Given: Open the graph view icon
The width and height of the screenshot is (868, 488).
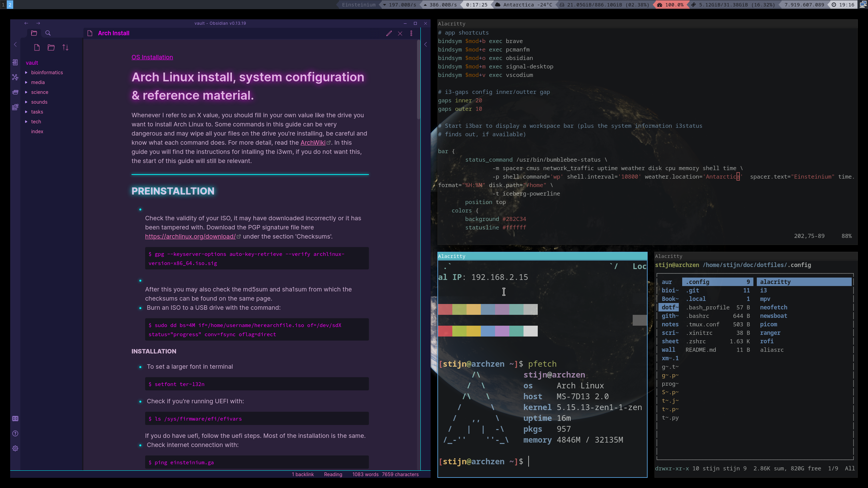Looking at the screenshot, I should pos(15,77).
